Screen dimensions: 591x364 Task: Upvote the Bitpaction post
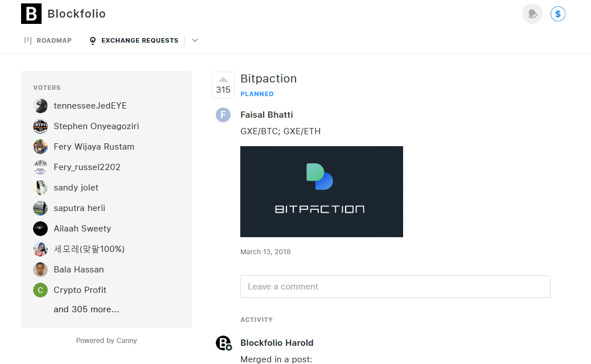223,85
